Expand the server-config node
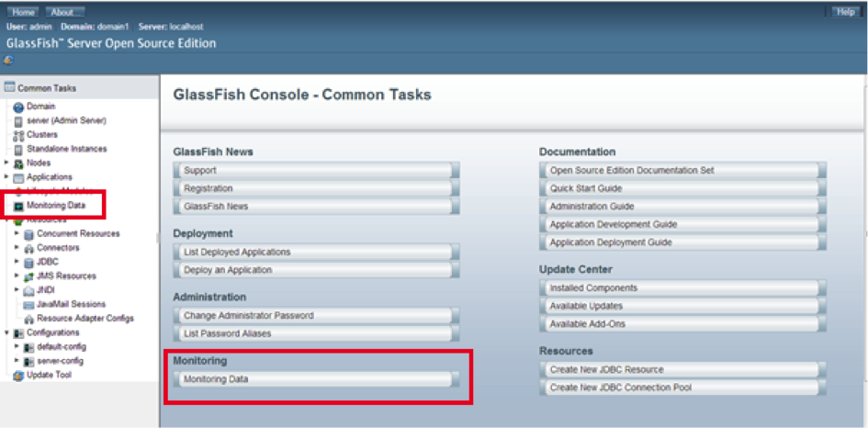Viewport: 868px width, 428px height. click(x=17, y=361)
